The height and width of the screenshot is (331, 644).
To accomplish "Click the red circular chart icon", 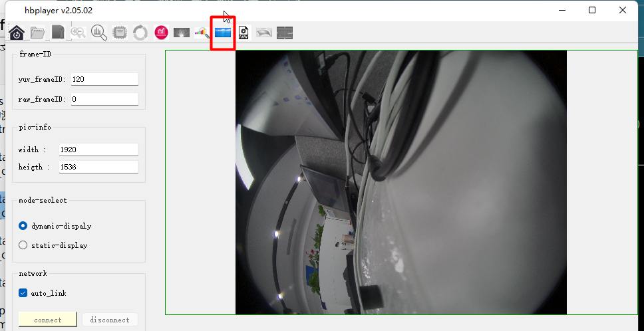I will click(x=161, y=33).
